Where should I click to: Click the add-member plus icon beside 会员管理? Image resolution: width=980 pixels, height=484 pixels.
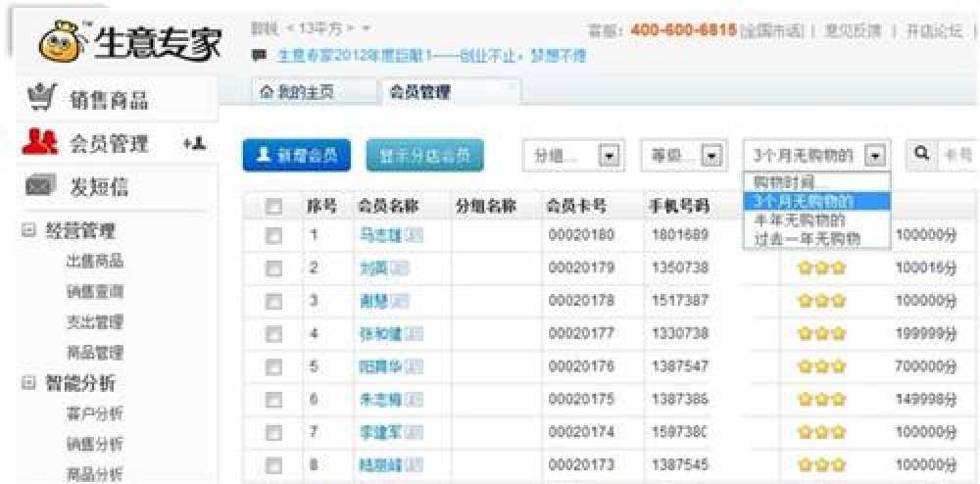(195, 143)
